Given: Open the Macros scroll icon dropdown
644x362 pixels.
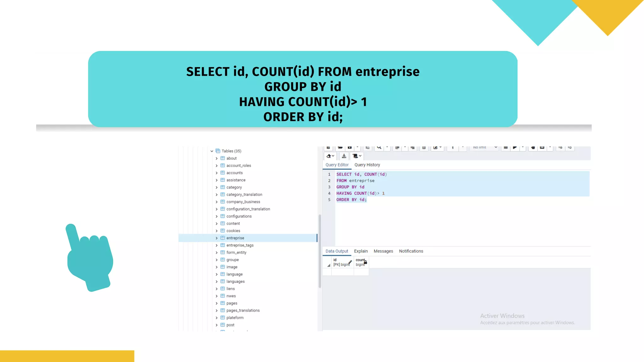Looking at the screenshot, I should coord(357,156).
